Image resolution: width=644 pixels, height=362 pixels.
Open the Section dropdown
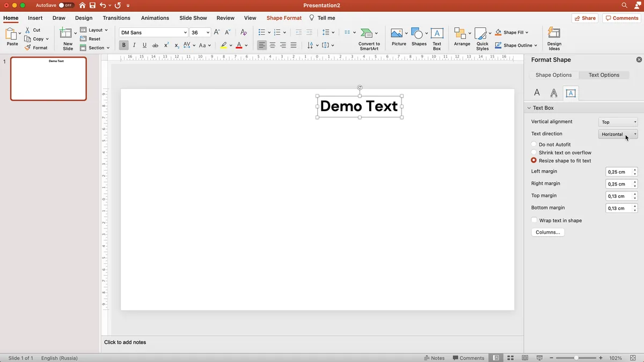pyautogui.click(x=95, y=48)
